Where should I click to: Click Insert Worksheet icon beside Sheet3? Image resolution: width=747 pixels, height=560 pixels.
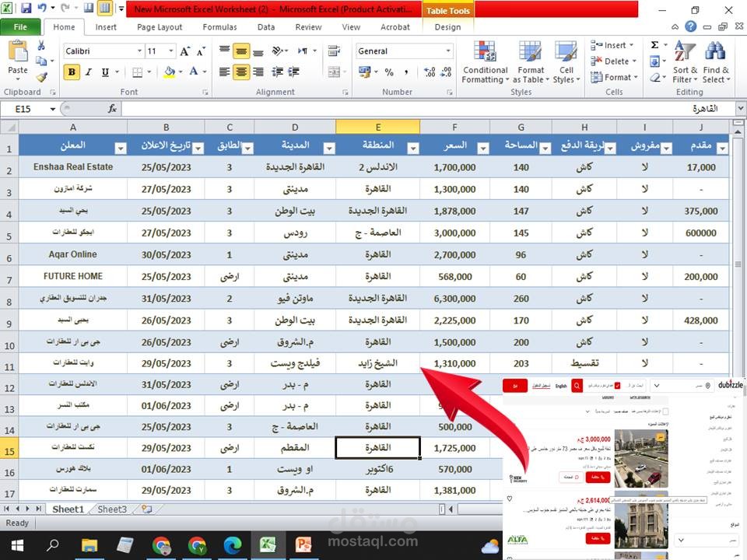pyautogui.click(x=147, y=509)
